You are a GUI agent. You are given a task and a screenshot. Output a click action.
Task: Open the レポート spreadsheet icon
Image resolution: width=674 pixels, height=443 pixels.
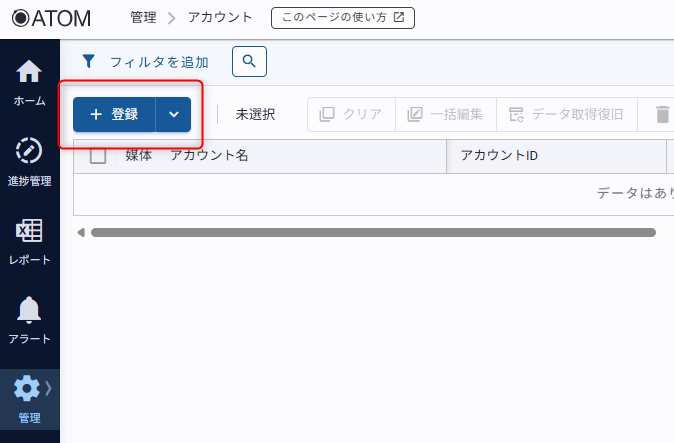29,231
